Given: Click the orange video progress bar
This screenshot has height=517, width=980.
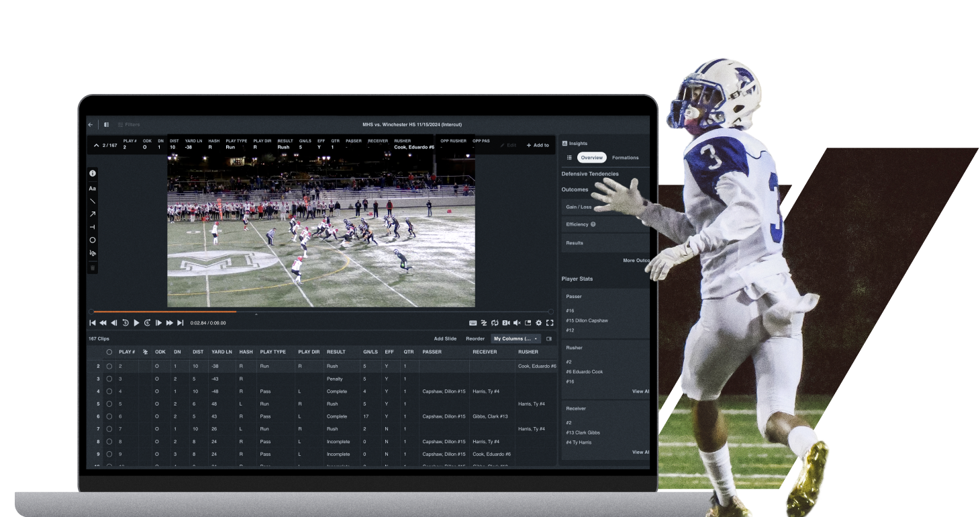Looking at the screenshot, I should [164, 312].
